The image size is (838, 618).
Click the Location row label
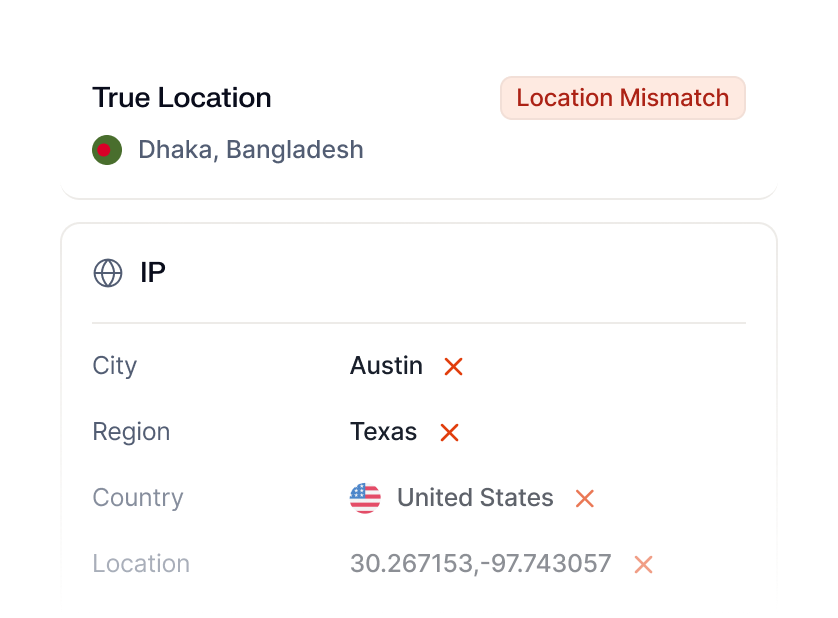pyautogui.click(x=140, y=564)
